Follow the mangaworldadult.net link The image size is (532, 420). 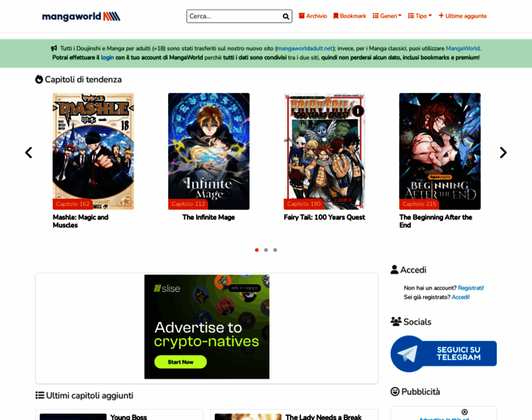point(304,48)
